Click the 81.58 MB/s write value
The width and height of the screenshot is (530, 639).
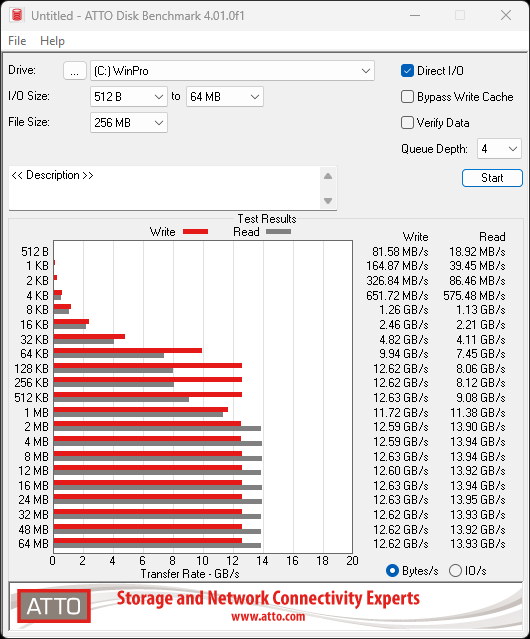point(400,252)
